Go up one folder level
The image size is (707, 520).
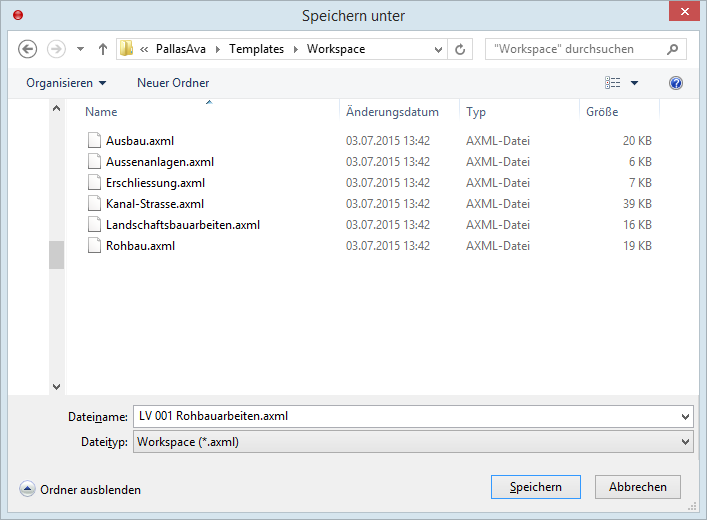(x=103, y=49)
